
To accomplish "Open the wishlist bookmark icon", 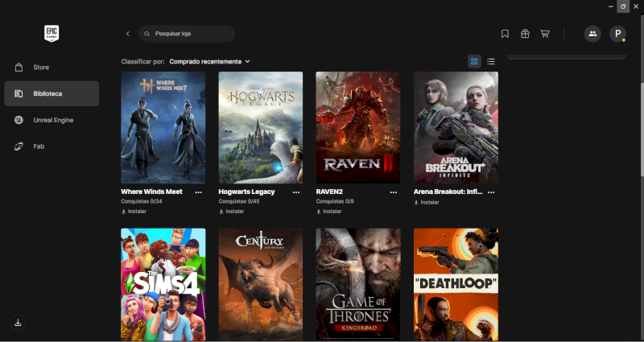I will click(x=506, y=34).
